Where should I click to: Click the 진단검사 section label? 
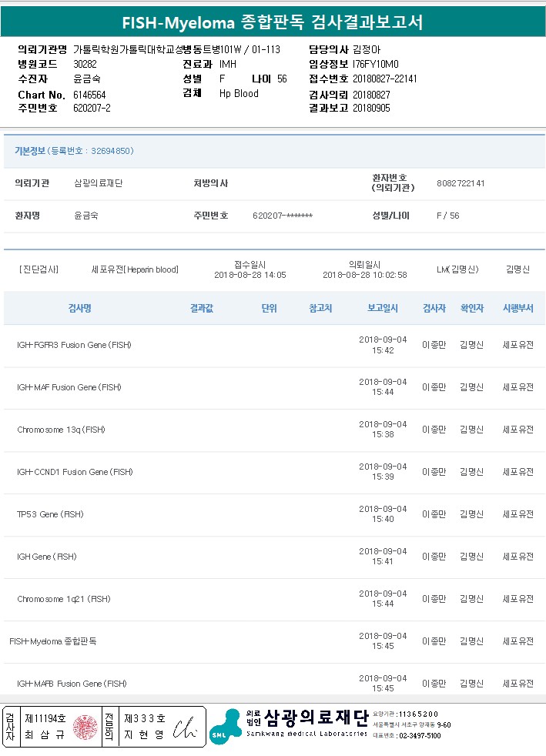tap(39, 269)
